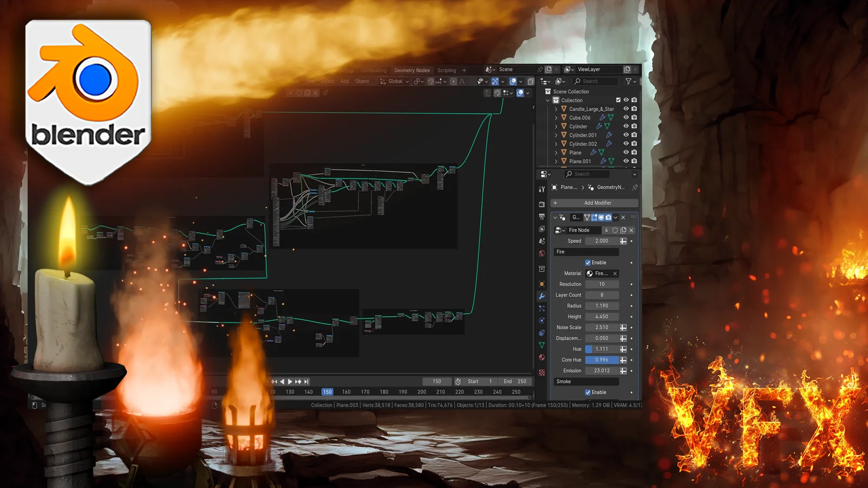The width and height of the screenshot is (868, 488).
Task: Open the Global transform orientation dropdown
Action: tap(394, 81)
